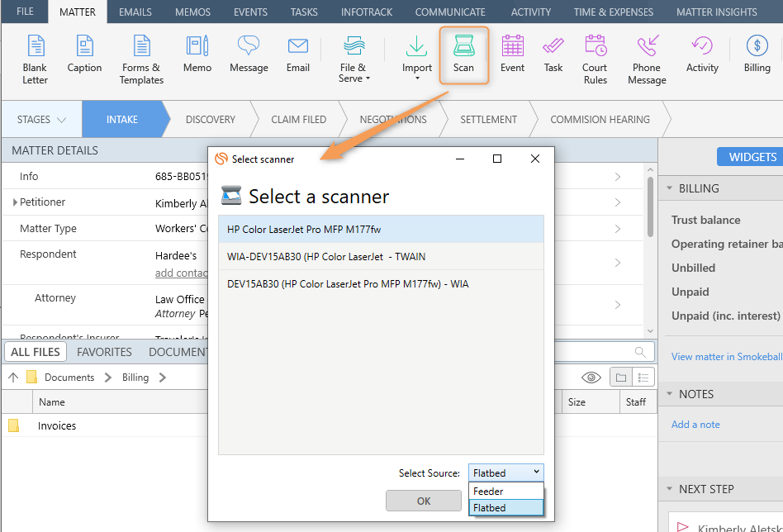The height and width of the screenshot is (532, 783).
Task: Toggle the file preview eye icon
Action: click(x=591, y=378)
